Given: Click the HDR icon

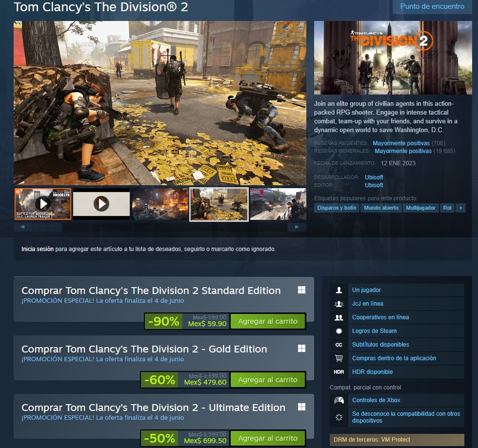Looking at the screenshot, I should (339, 372).
